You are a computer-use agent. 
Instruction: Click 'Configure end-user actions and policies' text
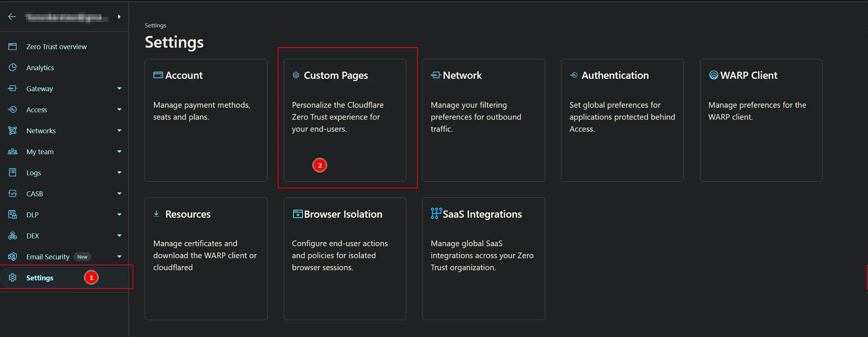340,256
